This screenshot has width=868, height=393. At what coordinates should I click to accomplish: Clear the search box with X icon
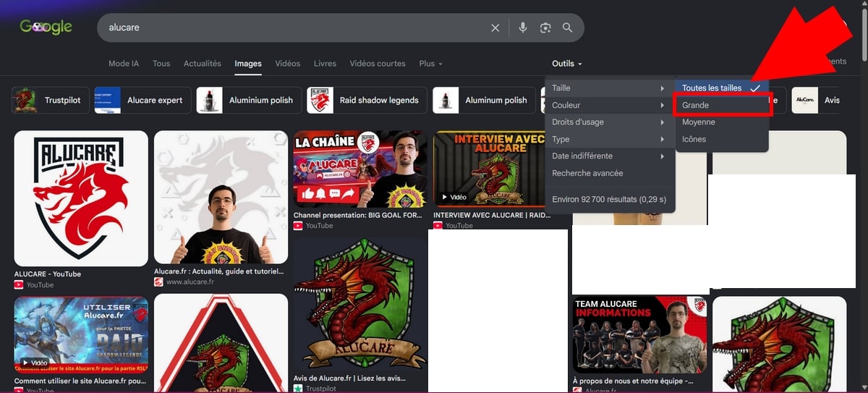point(495,28)
